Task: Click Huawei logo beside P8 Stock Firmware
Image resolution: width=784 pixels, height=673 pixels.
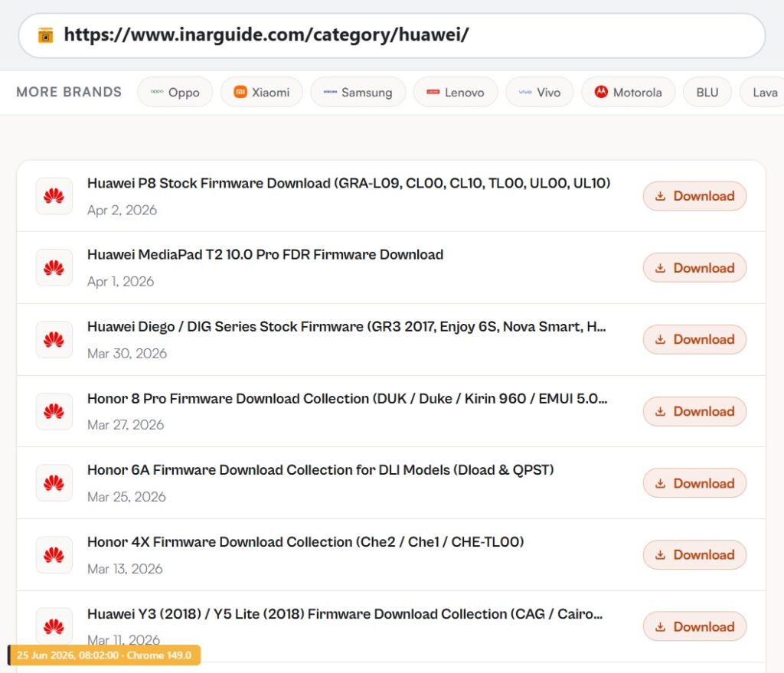Action: click(x=54, y=196)
